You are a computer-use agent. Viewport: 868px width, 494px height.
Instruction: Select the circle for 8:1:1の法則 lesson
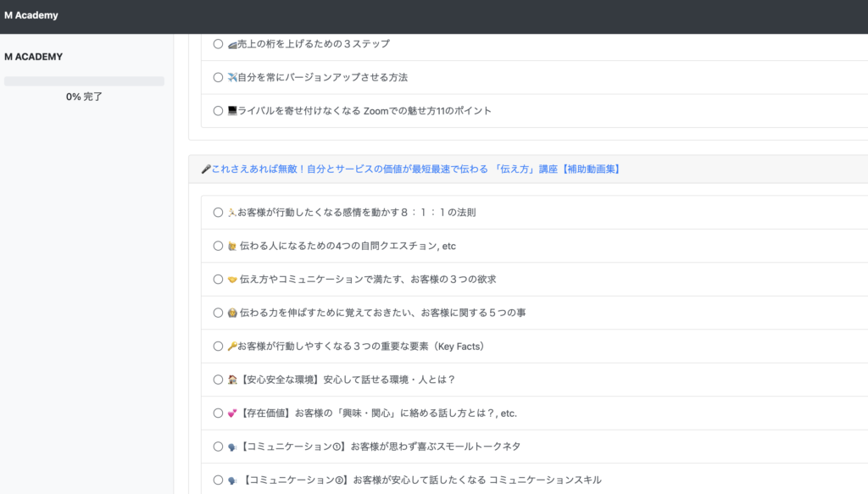(x=218, y=212)
